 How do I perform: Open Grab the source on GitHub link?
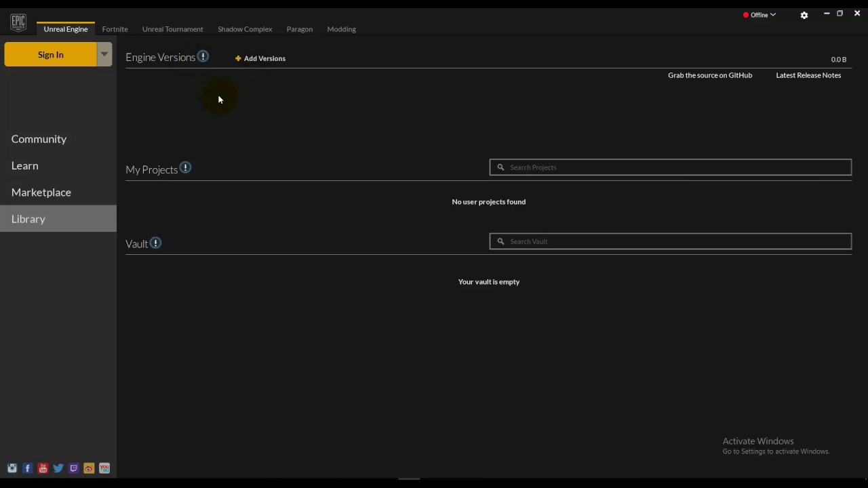pos(710,75)
